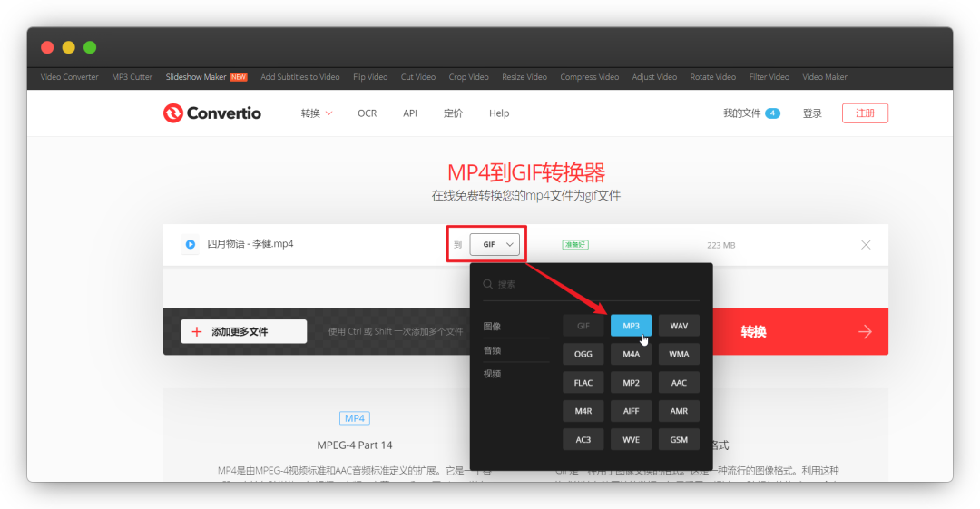
Task: Choose the WAV format
Action: click(679, 326)
